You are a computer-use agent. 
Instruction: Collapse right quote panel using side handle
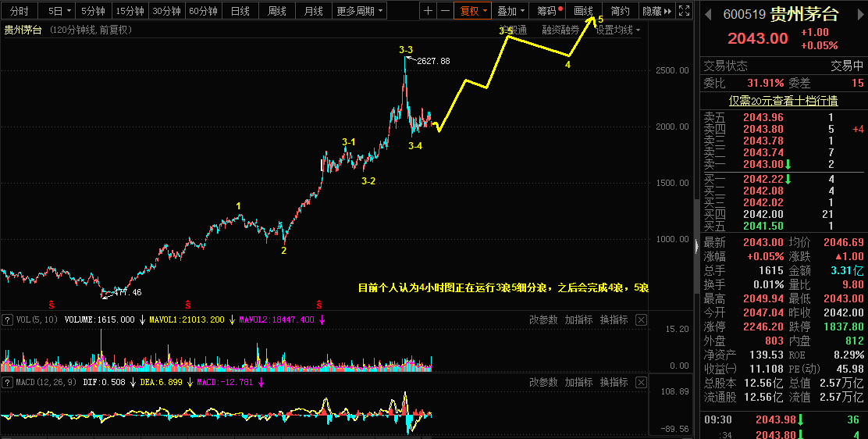696,246
